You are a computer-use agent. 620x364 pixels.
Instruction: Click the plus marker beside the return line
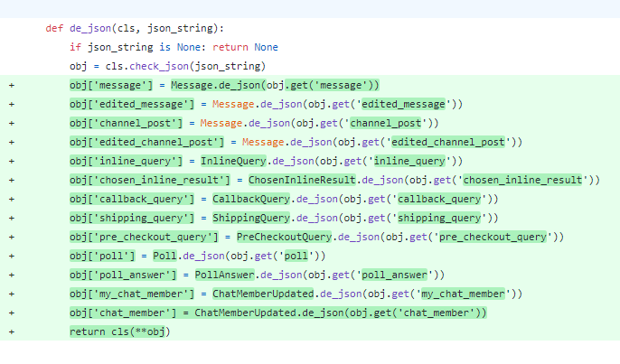(x=12, y=331)
